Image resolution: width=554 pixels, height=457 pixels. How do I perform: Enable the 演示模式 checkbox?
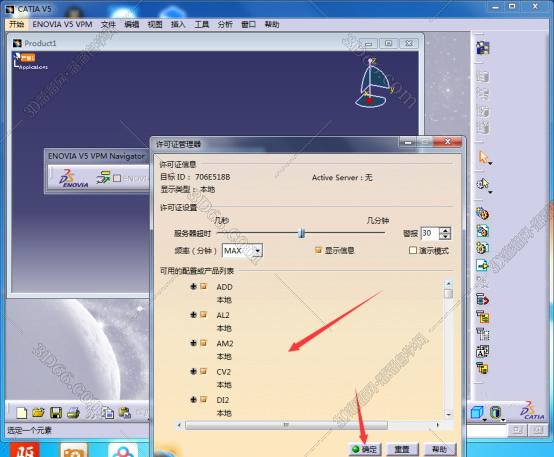click(413, 250)
